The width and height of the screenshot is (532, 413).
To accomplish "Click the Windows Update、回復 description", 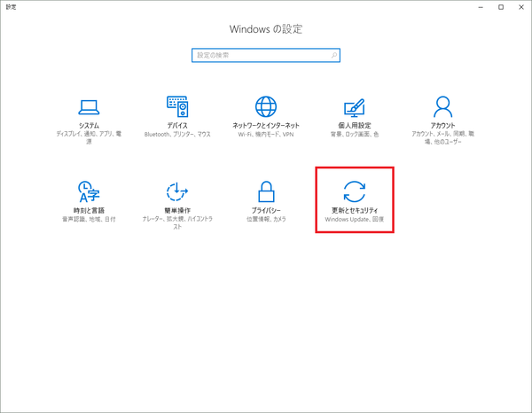I will (354, 220).
